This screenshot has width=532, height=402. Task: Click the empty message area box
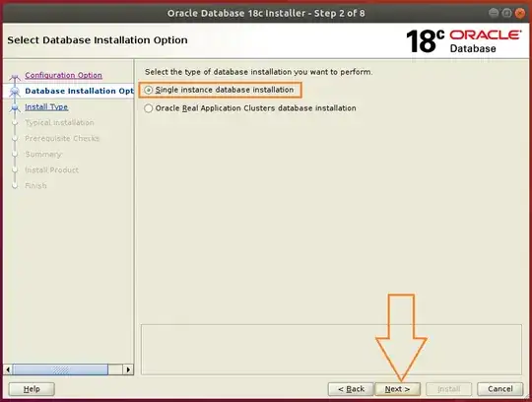click(x=331, y=350)
